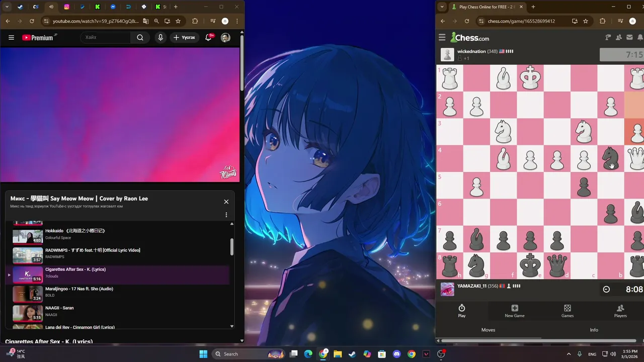Click YAMAZAKI_11 player avatar

point(447,289)
